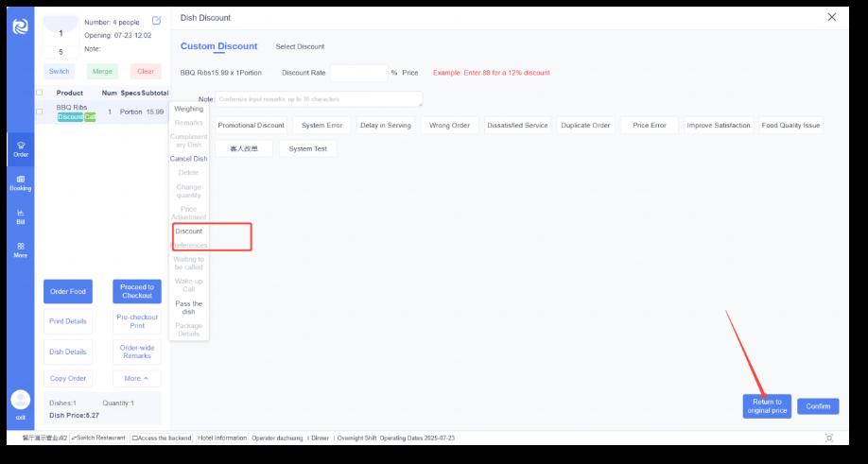Viewport: 868px width, 464px height.
Task: Pick the Promotional Discount reason
Action: pos(251,125)
